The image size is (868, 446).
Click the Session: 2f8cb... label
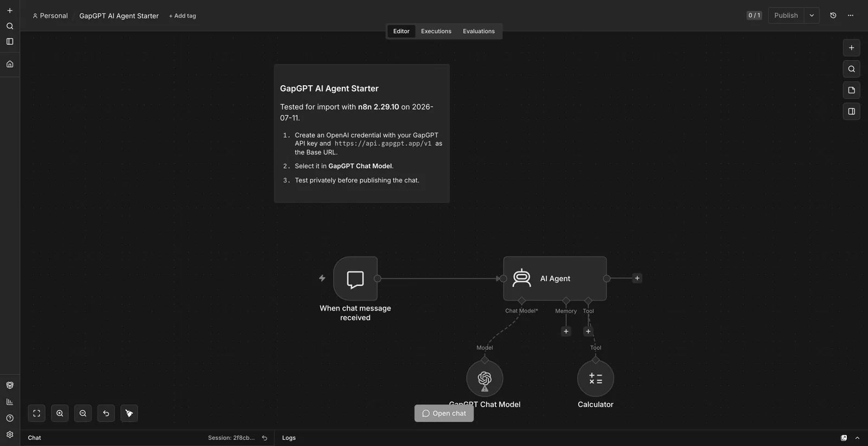(231, 438)
